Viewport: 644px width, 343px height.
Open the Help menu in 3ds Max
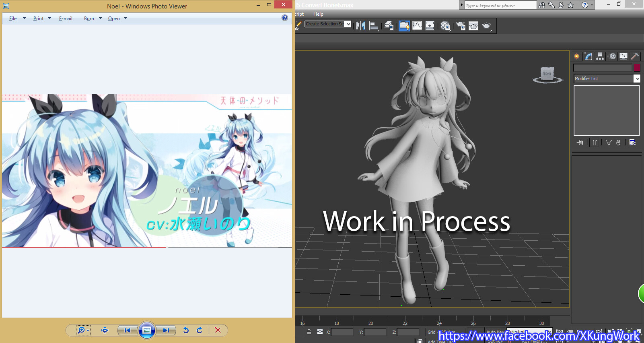318,14
